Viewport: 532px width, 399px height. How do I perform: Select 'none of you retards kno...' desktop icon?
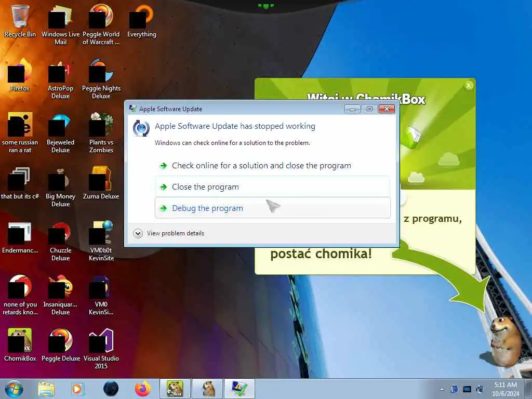point(20,295)
